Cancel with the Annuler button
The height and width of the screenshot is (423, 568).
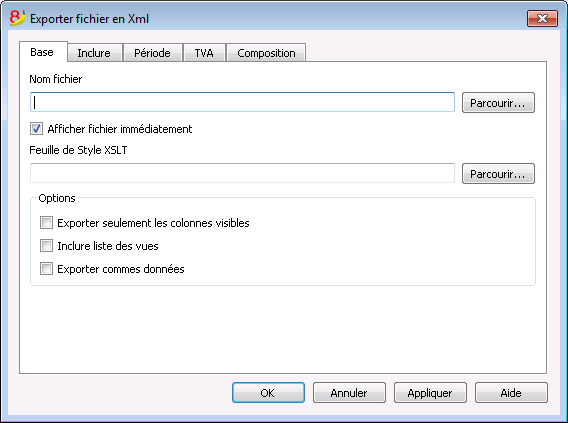tap(349, 393)
